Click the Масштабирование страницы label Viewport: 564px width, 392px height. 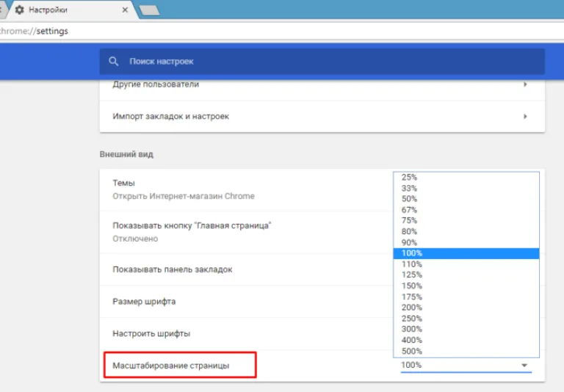tap(171, 366)
